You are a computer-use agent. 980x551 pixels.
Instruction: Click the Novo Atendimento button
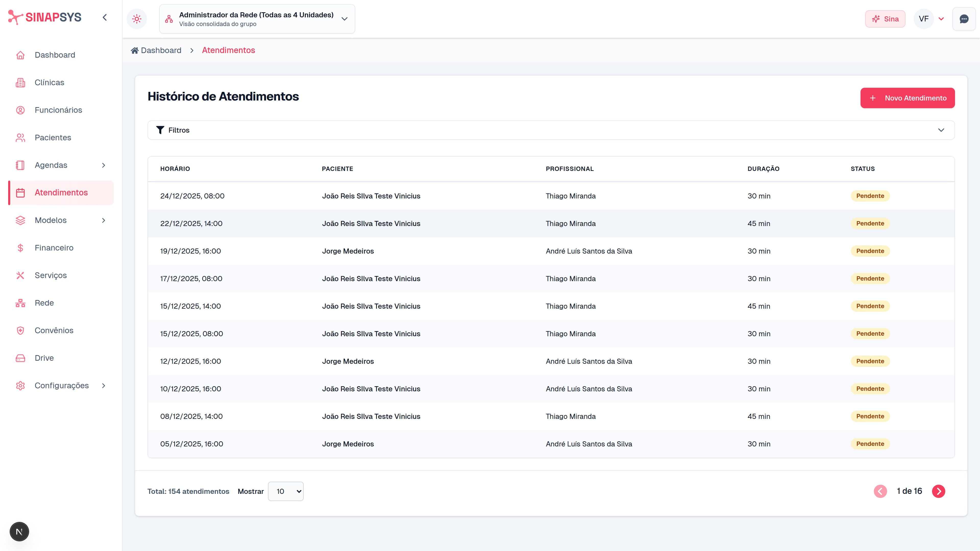pos(907,98)
